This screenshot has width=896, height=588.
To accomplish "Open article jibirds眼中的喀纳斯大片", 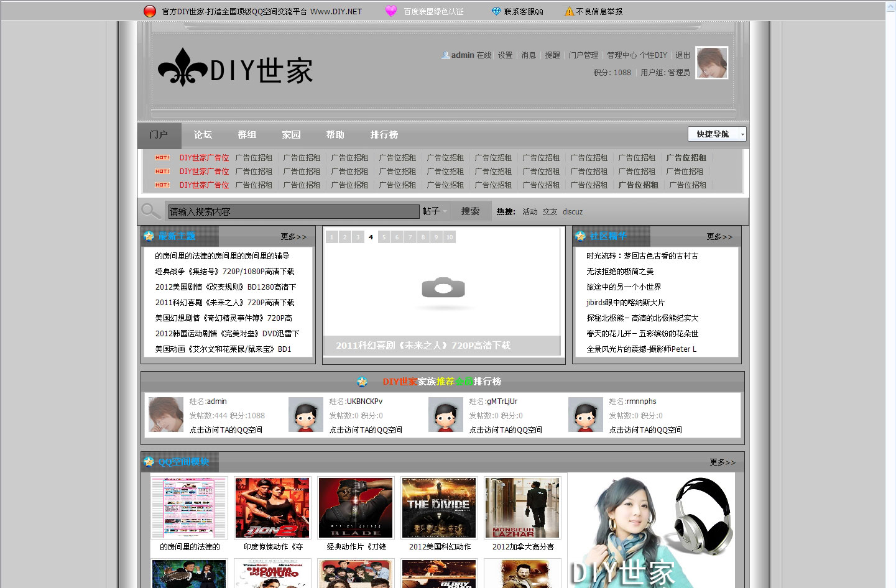I will [626, 303].
